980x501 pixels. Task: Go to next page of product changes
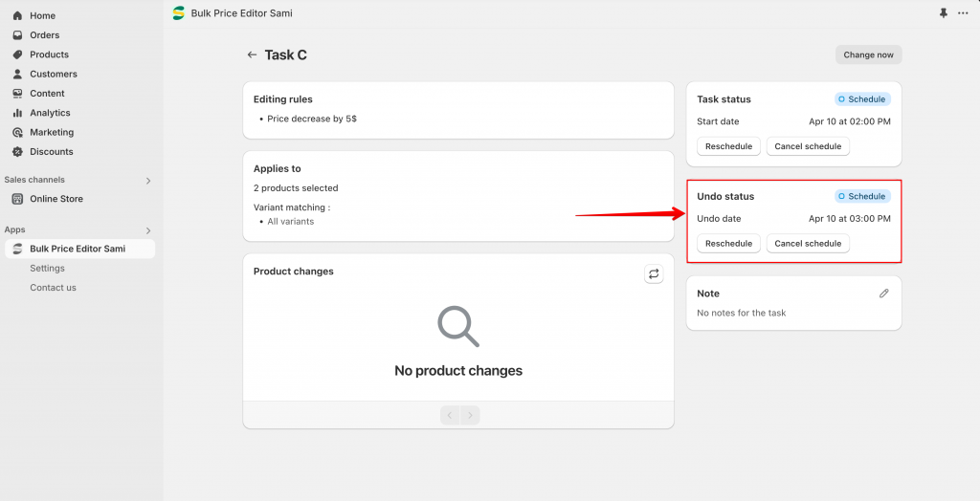(470, 415)
